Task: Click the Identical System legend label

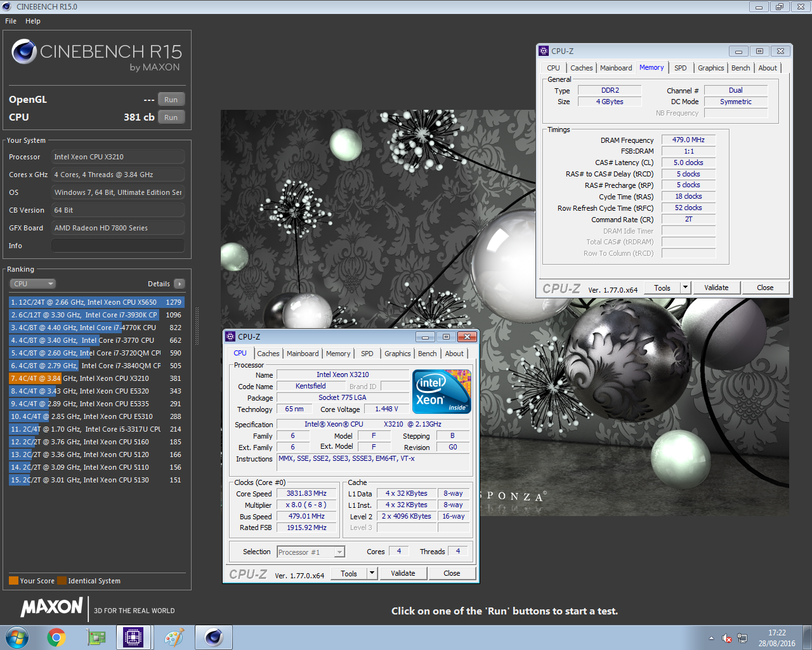Action: click(x=94, y=581)
